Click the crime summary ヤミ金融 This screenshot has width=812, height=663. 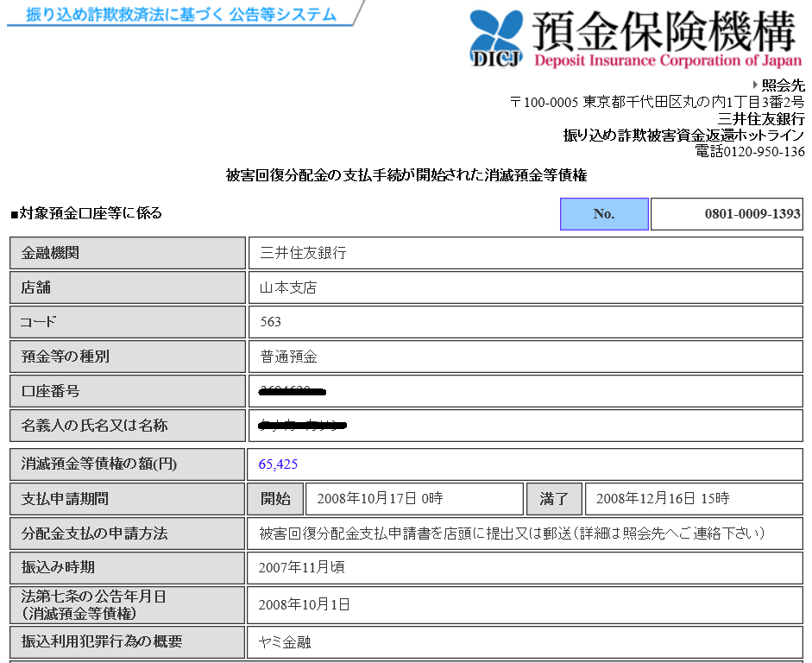click(x=285, y=642)
